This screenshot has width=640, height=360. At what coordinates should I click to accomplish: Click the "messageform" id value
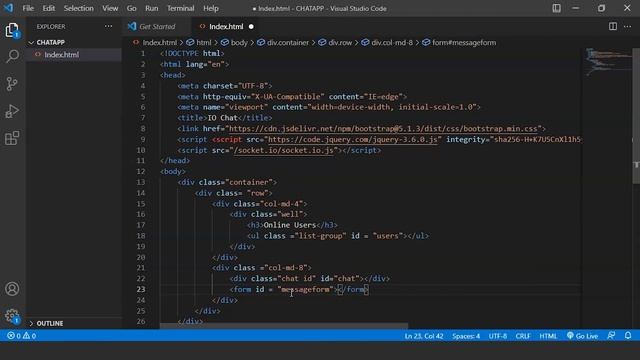click(305, 289)
